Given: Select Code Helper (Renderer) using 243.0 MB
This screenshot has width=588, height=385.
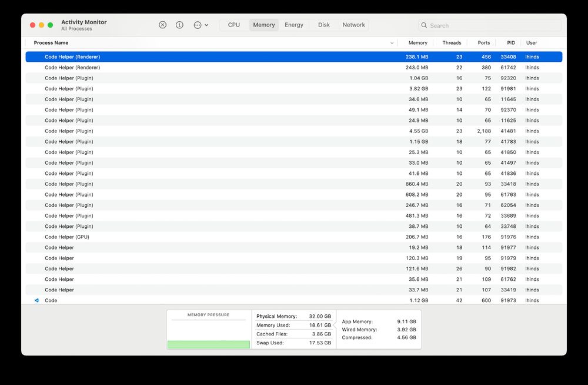Looking at the screenshot, I should point(293,68).
